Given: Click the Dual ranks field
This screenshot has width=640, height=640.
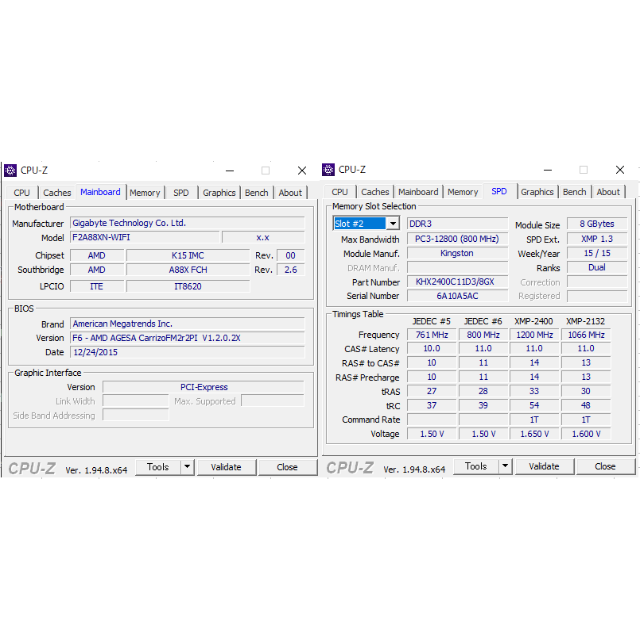Looking at the screenshot, I should 597,267.
